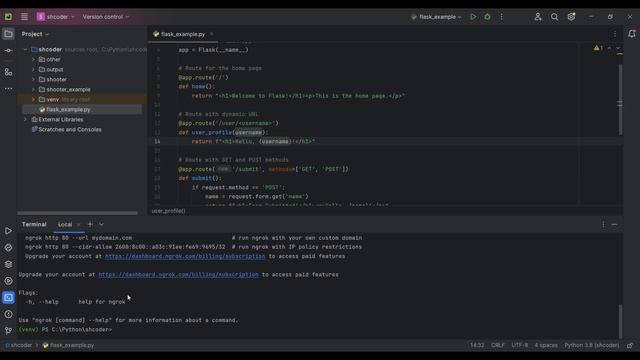Image resolution: width=640 pixels, height=360 pixels.
Task: Open the Notifications bell icon
Action: [631, 34]
